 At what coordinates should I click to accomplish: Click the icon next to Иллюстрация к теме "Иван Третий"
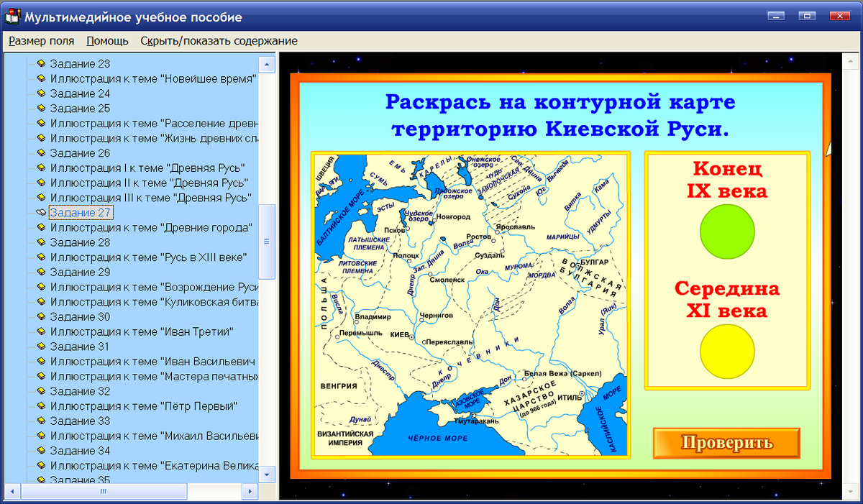coord(41,331)
